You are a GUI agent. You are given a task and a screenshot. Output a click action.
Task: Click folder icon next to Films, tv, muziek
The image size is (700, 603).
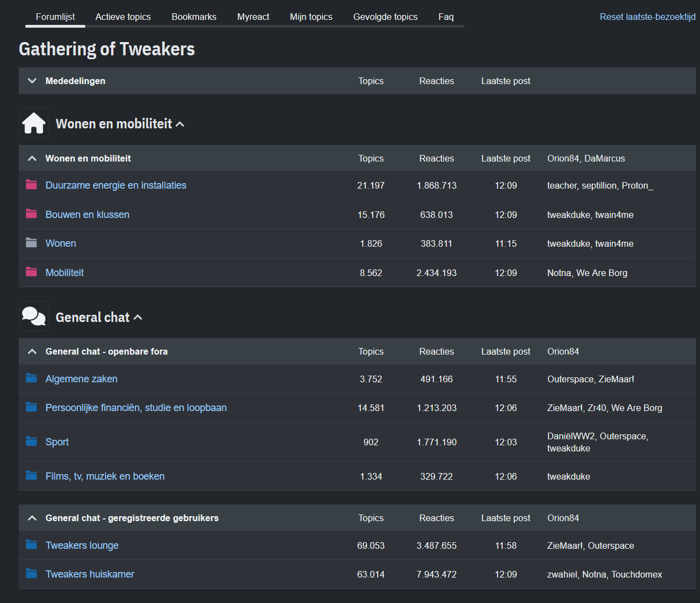pos(32,476)
